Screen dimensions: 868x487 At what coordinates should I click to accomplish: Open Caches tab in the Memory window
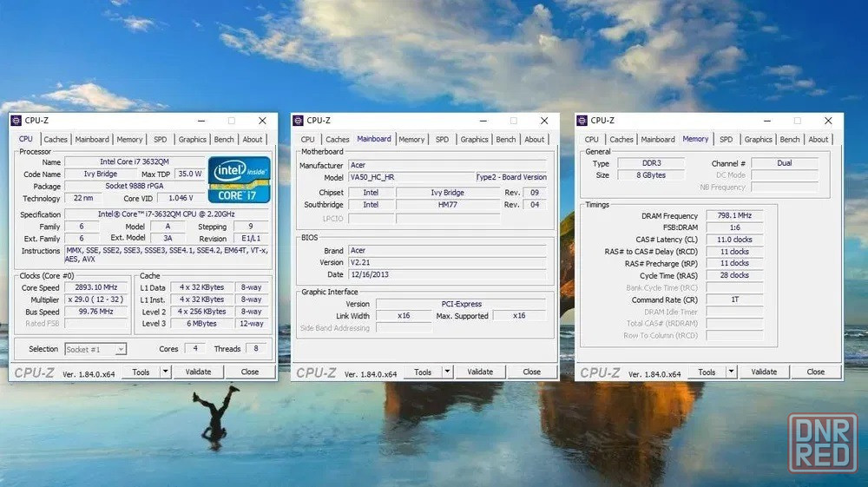[x=621, y=140]
